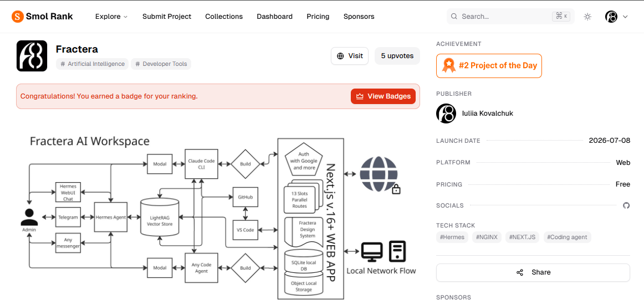Click the #2 Project of the Day badge
644x305 pixels.
coord(489,65)
